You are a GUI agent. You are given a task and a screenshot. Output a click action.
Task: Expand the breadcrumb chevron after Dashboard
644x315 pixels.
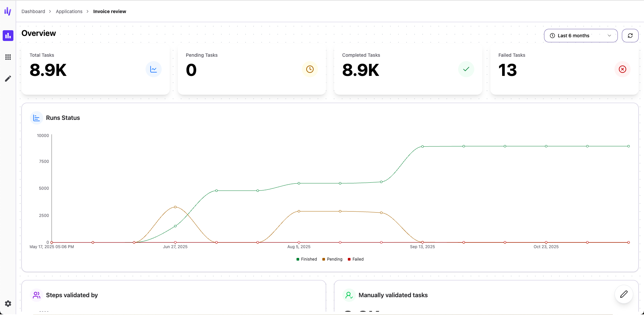[x=50, y=11]
